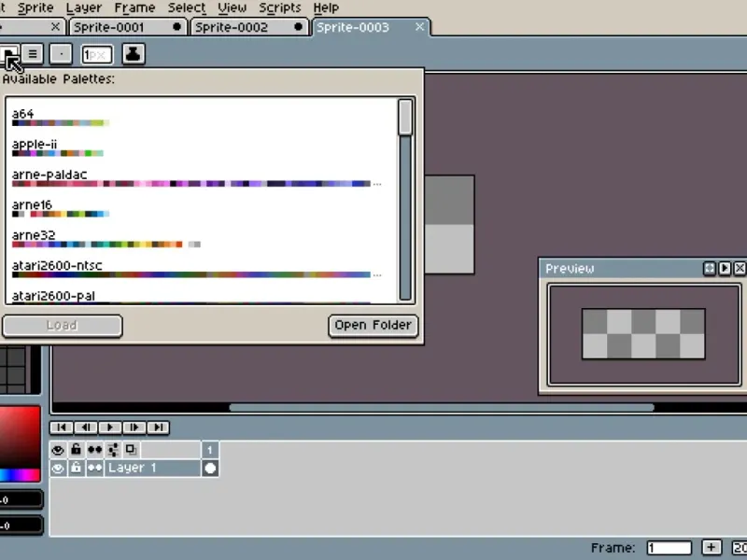Lock Layer 1 with the padlock icon
This screenshot has height=560, width=747.
[76, 469]
